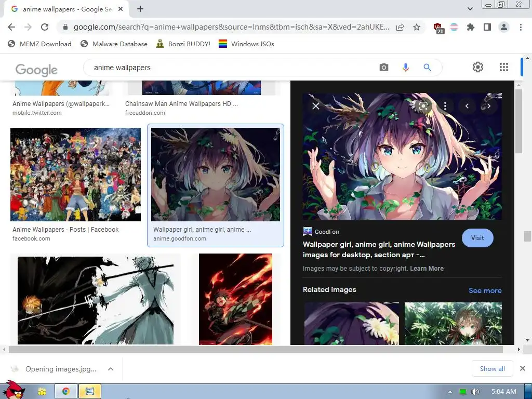Expand the images.jpg download options chevron
The height and width of the screenshot is (399, 532).
(x=111, y=369)
